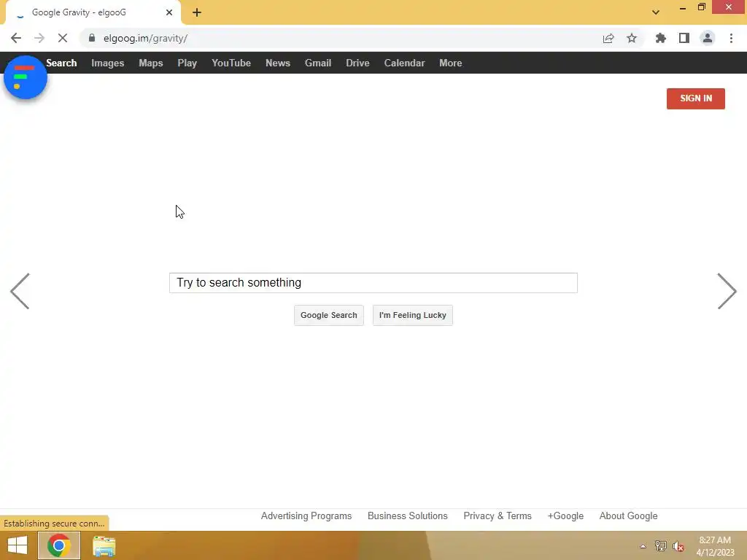This screenshot has width=747, height=560.
Task: Open News in the nav bar
Action: [x=278, y=63]
